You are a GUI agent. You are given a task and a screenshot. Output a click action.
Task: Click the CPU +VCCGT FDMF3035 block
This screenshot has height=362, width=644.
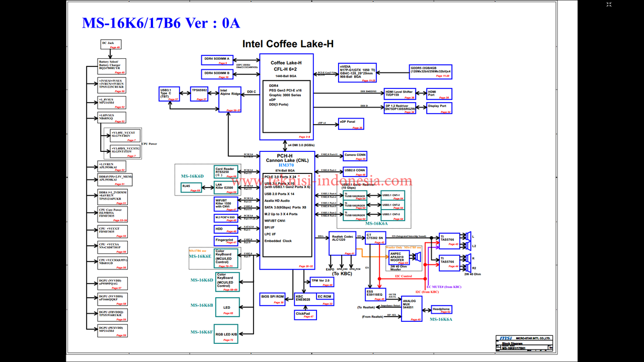(x=112, y=231)
